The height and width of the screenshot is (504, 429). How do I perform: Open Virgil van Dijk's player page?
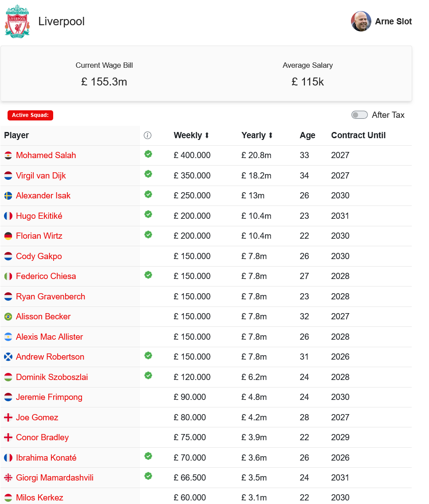[41, 176]
